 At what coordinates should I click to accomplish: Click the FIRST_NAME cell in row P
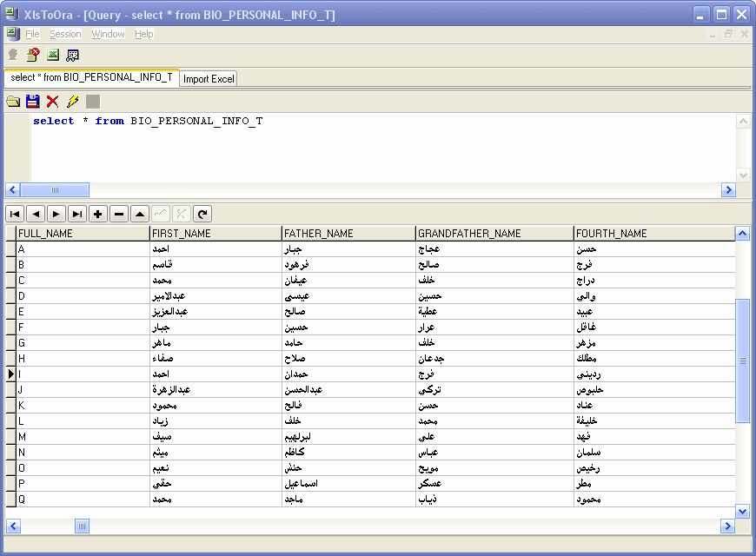pos(216,483)
